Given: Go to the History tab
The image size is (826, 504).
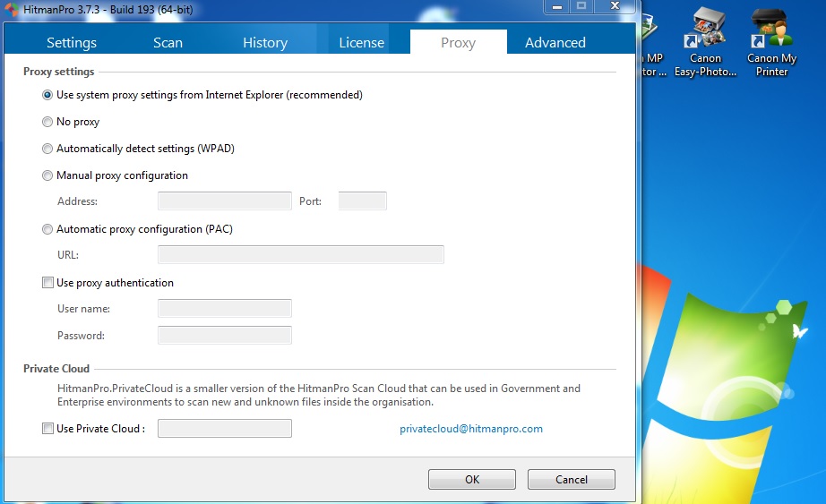Looking at the screenshot, I should (265, 42).
